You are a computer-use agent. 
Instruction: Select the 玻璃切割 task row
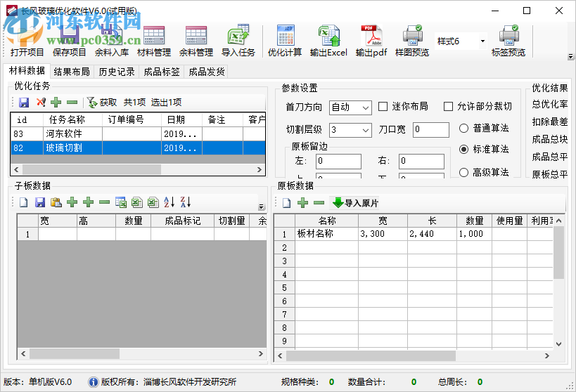138,148
